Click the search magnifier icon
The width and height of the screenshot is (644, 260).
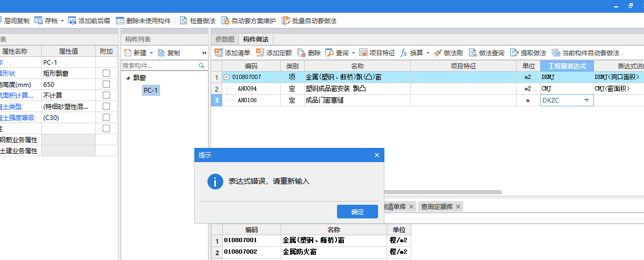(201, 66)
